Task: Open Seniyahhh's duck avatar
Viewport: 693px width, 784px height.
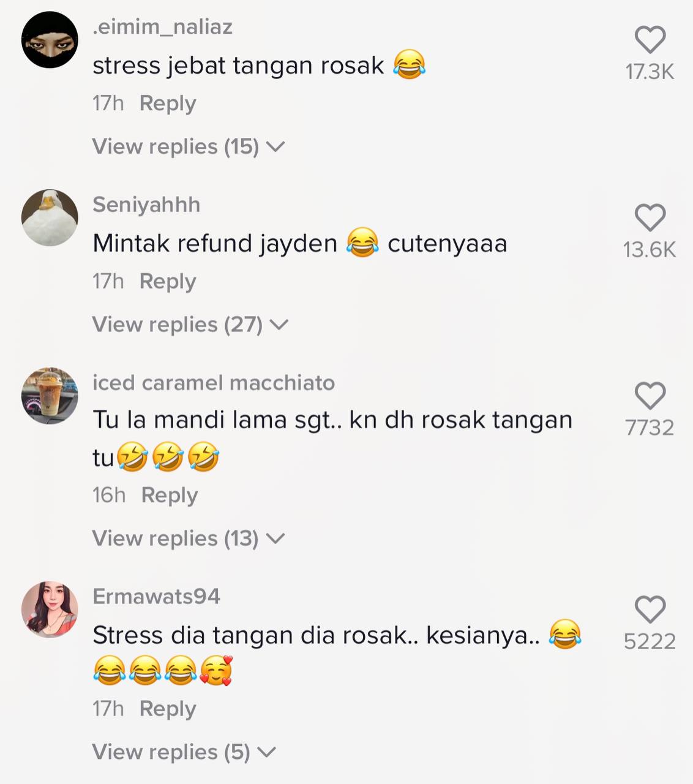Action: [x=50, y=217]
